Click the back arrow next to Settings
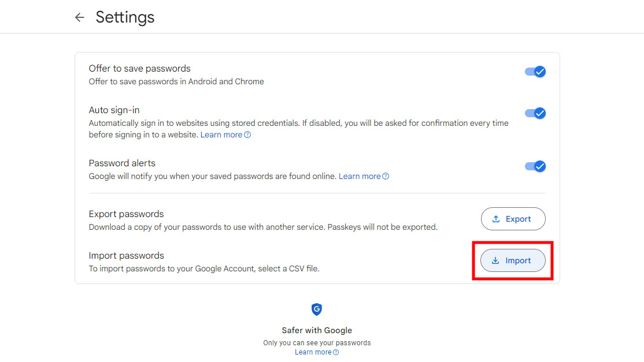 (x=80, y=17)
